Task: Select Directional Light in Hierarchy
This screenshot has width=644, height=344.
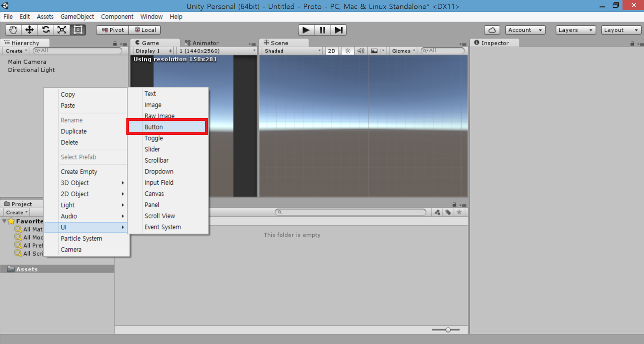Action: [31, 70]
